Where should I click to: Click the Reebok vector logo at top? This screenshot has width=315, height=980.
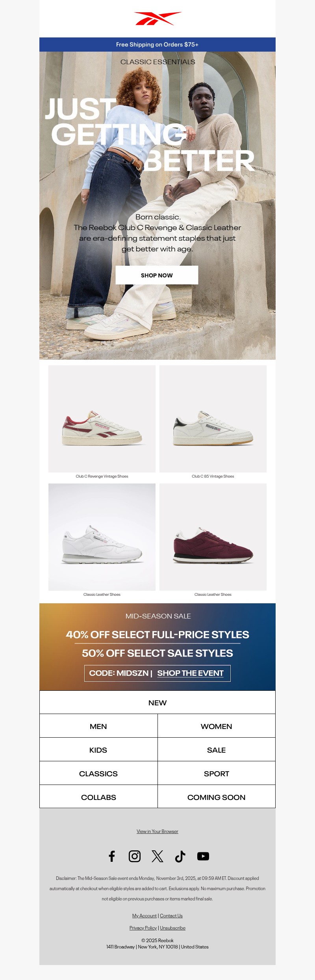157,19
